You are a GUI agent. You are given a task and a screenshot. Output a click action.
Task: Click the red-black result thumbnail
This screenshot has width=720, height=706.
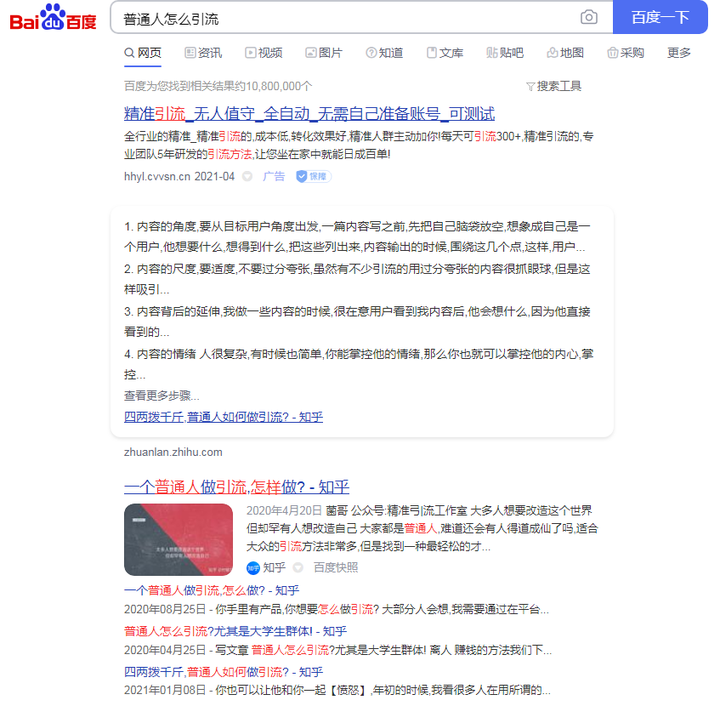pyautogui.click(x=179, y=540)
